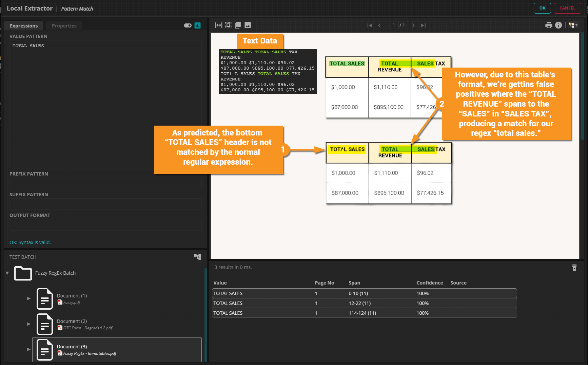The image size is (588, 365).
Task: Click the Prefix Pattern input field
Action: [x=105, y=183]
